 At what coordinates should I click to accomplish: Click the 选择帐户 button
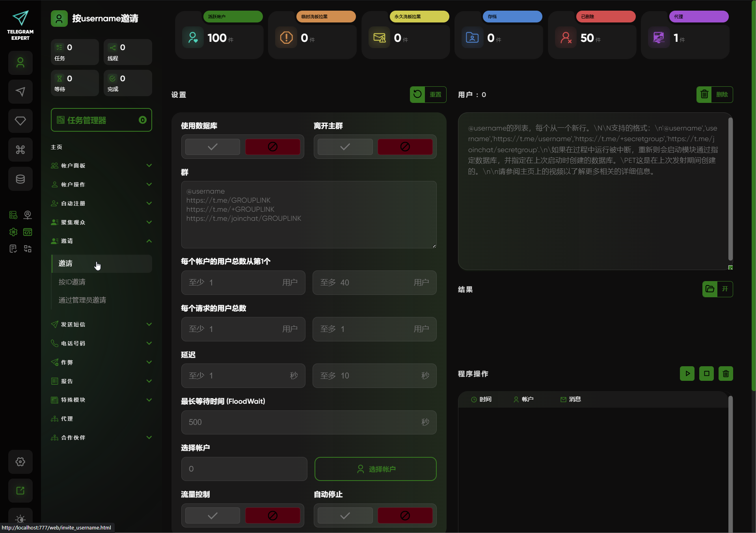coord(375,469)
